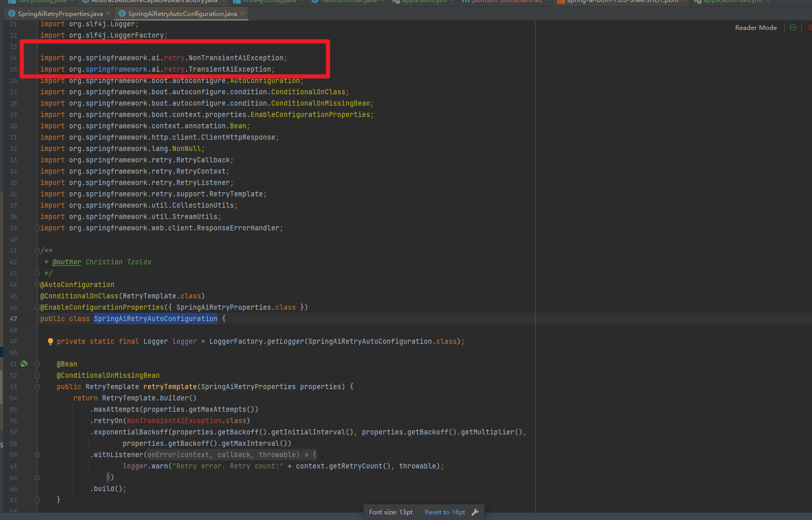Viewport: 812px width, 520px height.
Task: Click fold marker at line 46
Action: pyautogui.click(x=37, y=307)
